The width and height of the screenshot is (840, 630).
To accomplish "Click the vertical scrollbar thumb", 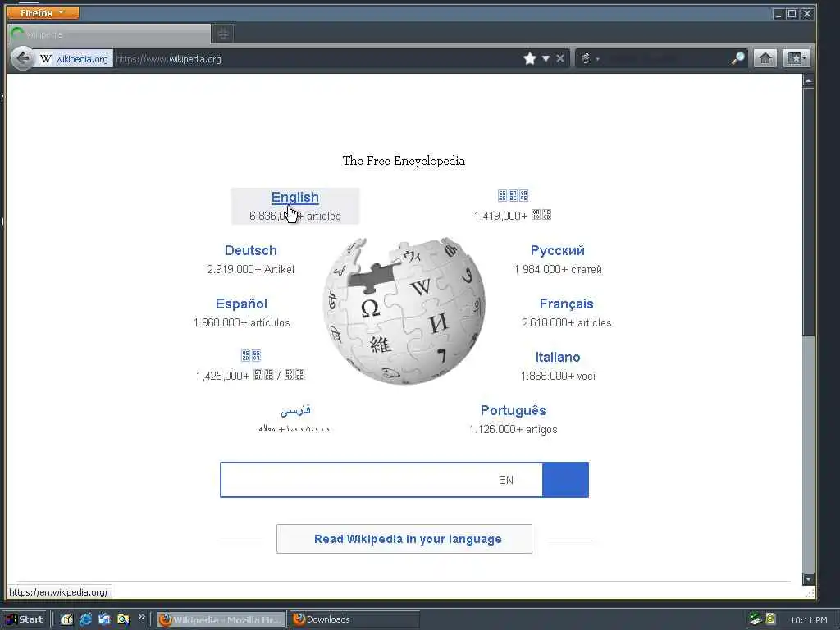I will 808,212.
